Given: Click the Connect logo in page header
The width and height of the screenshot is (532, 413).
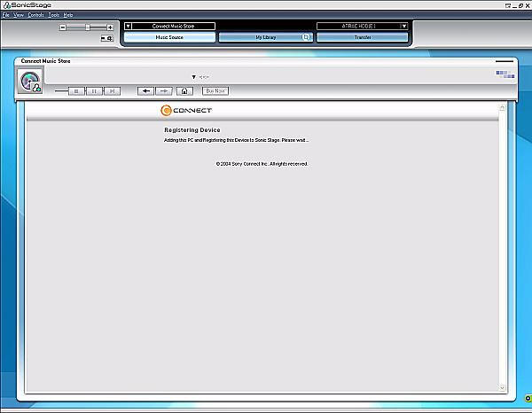Looking at the screenshot, I should coord(187,110).
